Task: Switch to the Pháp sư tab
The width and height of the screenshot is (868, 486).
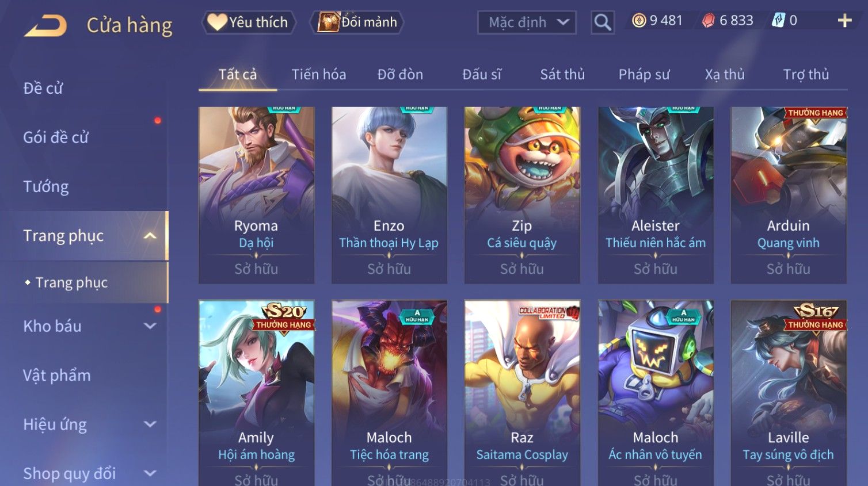Action: tap(644, 74)
